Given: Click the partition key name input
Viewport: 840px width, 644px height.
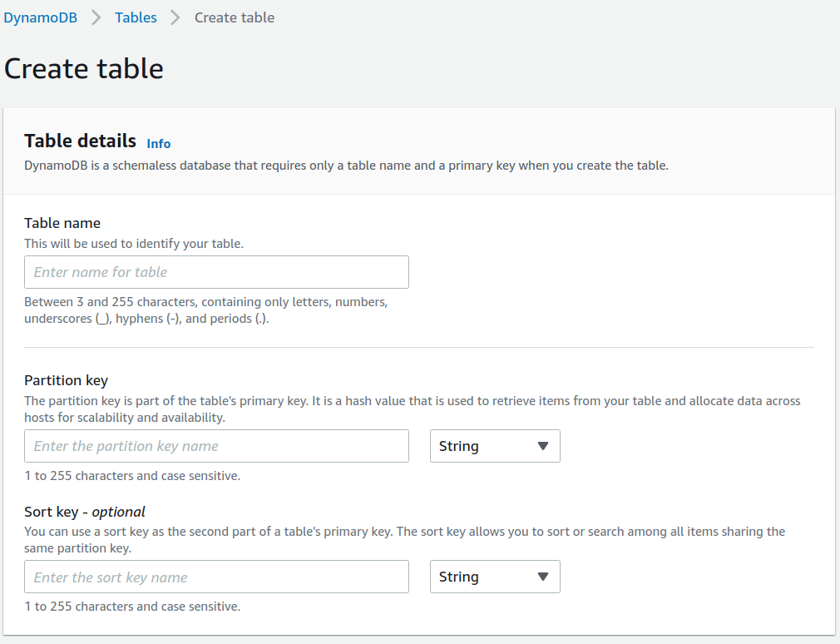Looking at the screenshot, I should [216, 446].
